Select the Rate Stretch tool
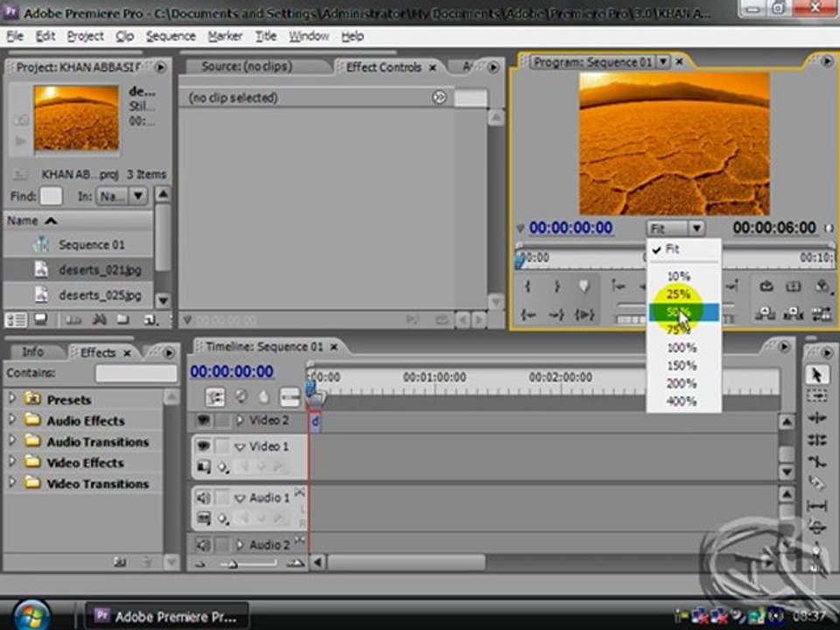The image size is (840, 630). click(x=816, y=462)
